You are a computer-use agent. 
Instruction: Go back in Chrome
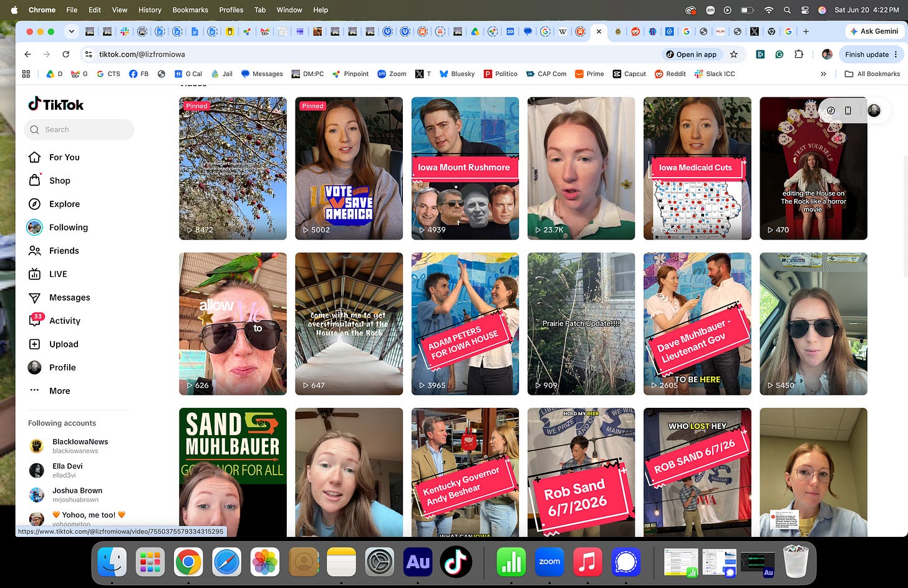click(x=27, y=54)
